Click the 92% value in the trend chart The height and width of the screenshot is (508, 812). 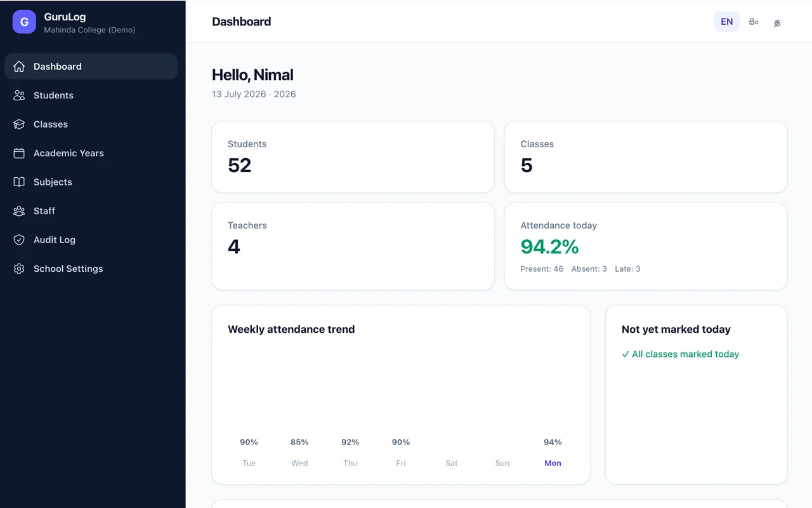click(350, 442)
